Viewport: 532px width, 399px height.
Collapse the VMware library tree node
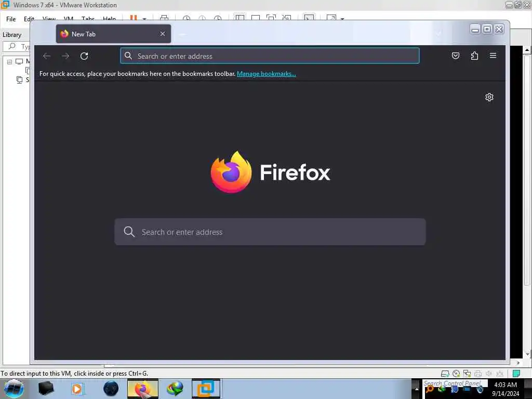[x=9, y=62]
